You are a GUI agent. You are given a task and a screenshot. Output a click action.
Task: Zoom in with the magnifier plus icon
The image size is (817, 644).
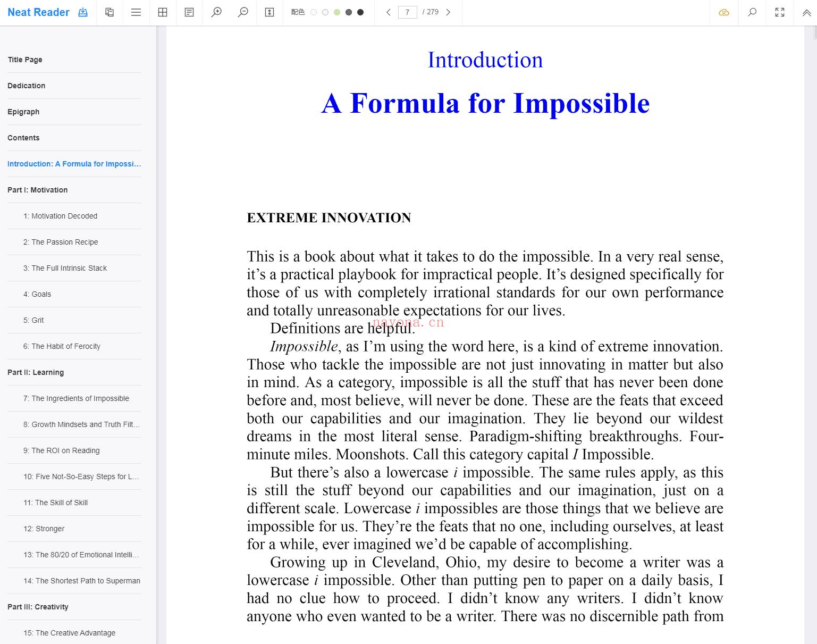click(216, 12)
